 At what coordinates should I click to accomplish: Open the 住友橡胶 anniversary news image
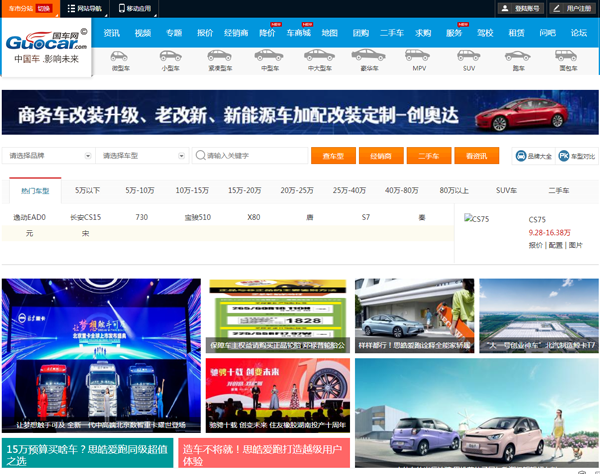(x=278, y=396)
